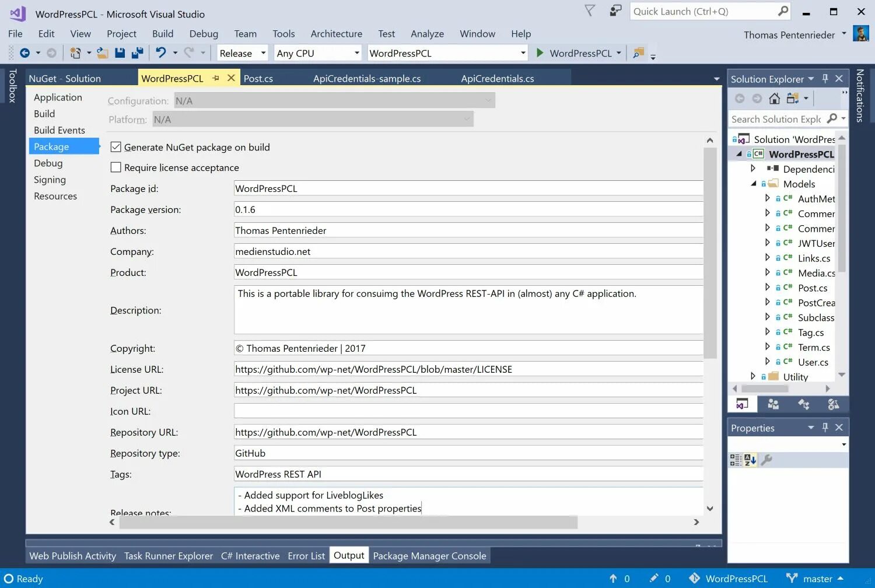The height and width of the screenshot is (588, 875).
Task: Open the Build menu
Action: (x=163, y=34)
